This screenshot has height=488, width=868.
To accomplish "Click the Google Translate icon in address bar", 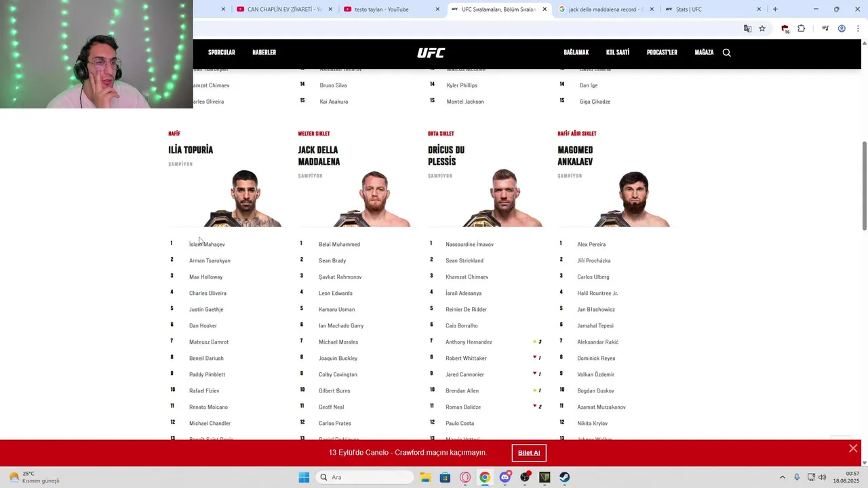I will [x=747, y=28].
